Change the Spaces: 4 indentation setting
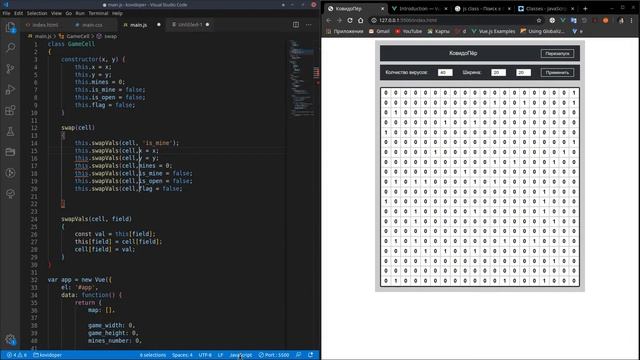640x360 pixels. (182, 355)
